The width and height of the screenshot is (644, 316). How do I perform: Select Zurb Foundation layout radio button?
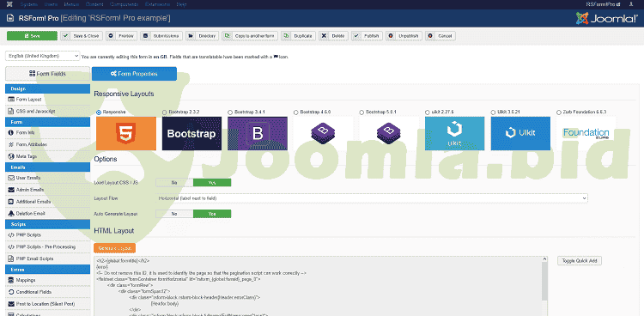pyautogui.click(x=559, y=112)
